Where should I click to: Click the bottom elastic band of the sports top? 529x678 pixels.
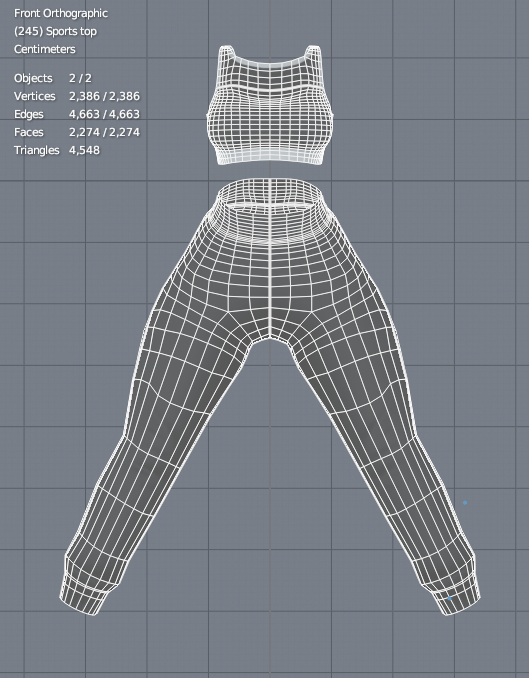[270, 157]
